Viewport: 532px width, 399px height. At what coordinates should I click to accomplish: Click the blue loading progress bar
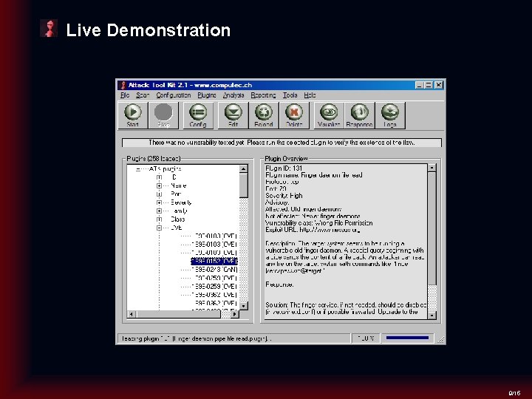pos(407,338)
